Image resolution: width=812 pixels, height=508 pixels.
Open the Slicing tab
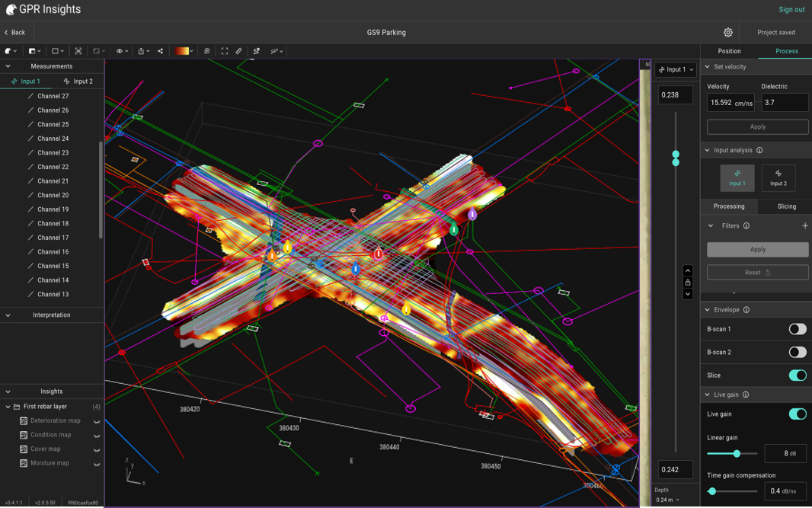point(786,206)
